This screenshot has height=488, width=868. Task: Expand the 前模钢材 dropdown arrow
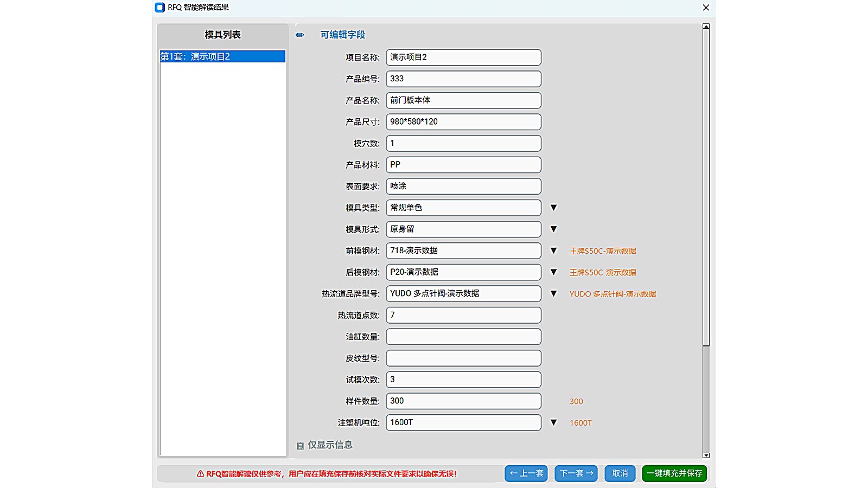553,251
